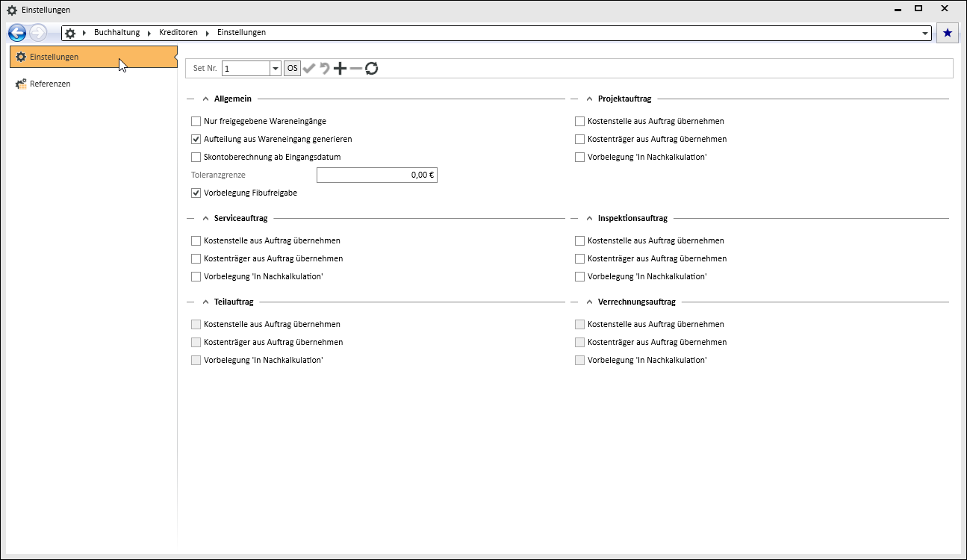The image size is (967, 560).
Task: Click the forward navigation arrow
Action: (x=38, y=33)
